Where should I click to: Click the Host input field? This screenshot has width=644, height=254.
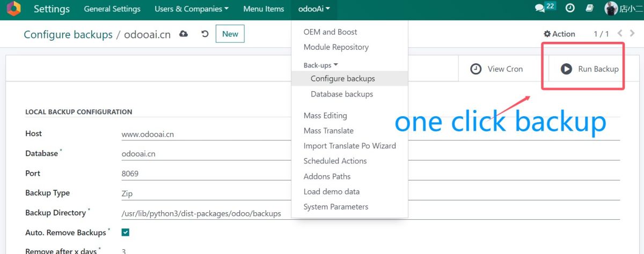click(x=370, y=135)
